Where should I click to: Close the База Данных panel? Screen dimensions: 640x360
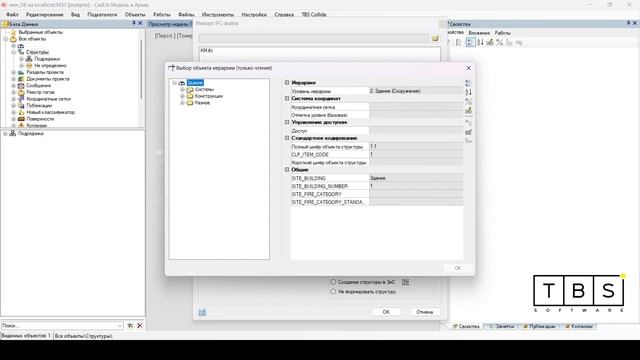pos(140,24)
